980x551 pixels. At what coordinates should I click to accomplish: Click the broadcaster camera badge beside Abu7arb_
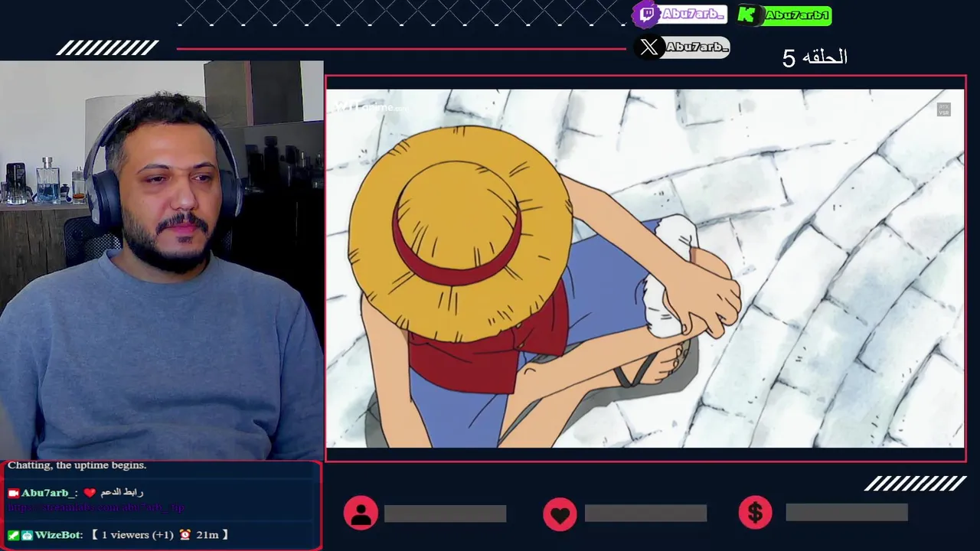tap(13, 493)
